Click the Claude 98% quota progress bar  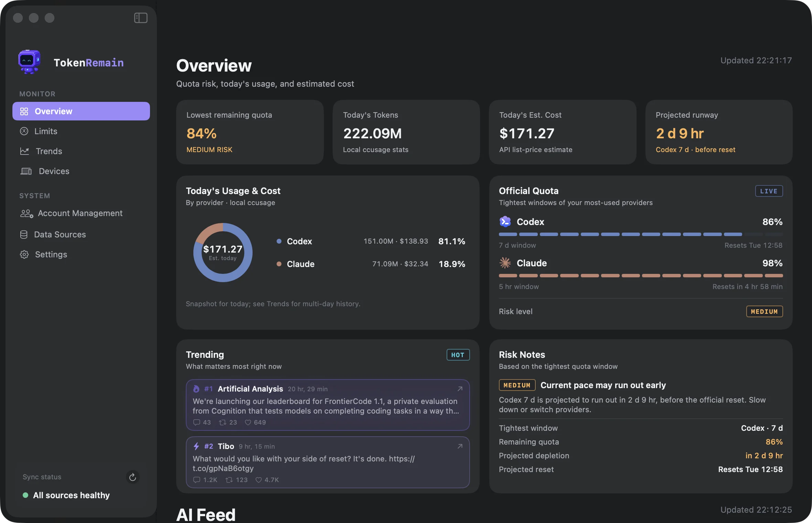(641, 276)
